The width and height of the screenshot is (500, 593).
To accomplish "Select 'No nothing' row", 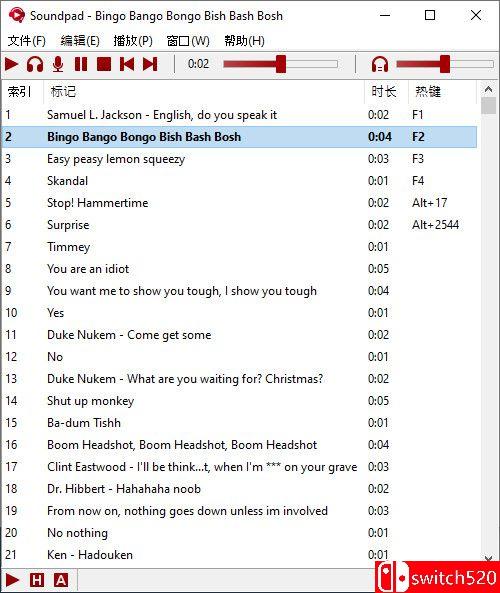I will [239, 532].
